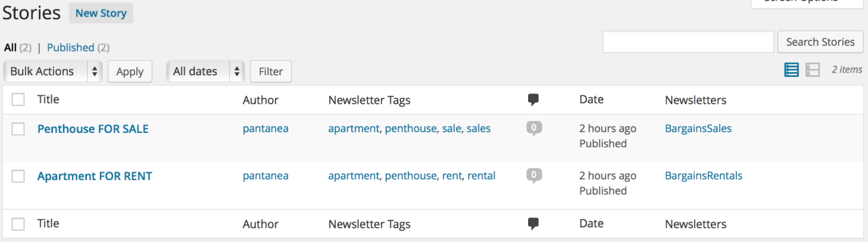This screenshot has height=242, width=868.
Task: Open Penthouse FOR SALE comment count bubble
Action: tap(534, 128)
